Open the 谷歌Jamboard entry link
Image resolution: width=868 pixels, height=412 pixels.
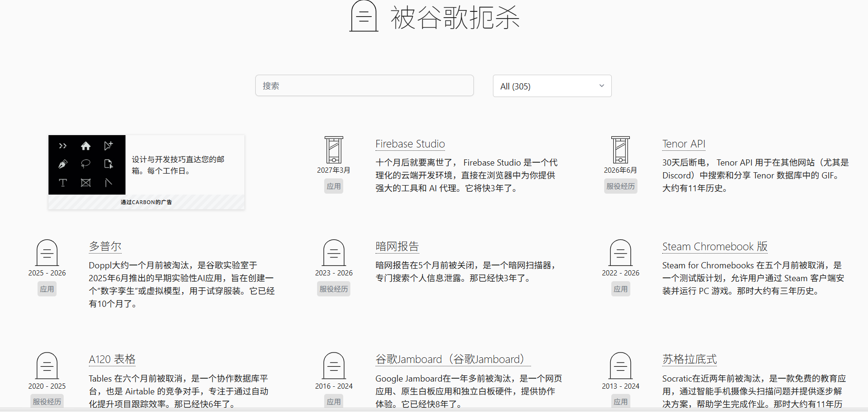coord(453,359)
